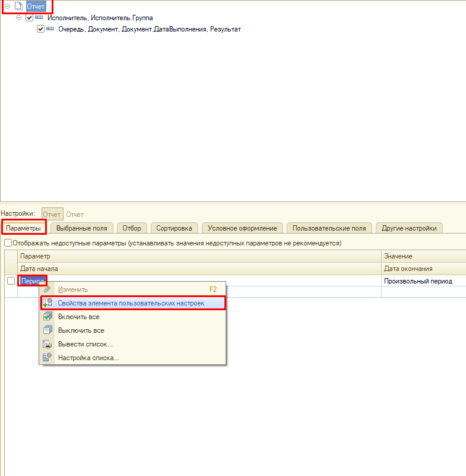
Task: Click the Отчет settings button
Action: (52, 215)
